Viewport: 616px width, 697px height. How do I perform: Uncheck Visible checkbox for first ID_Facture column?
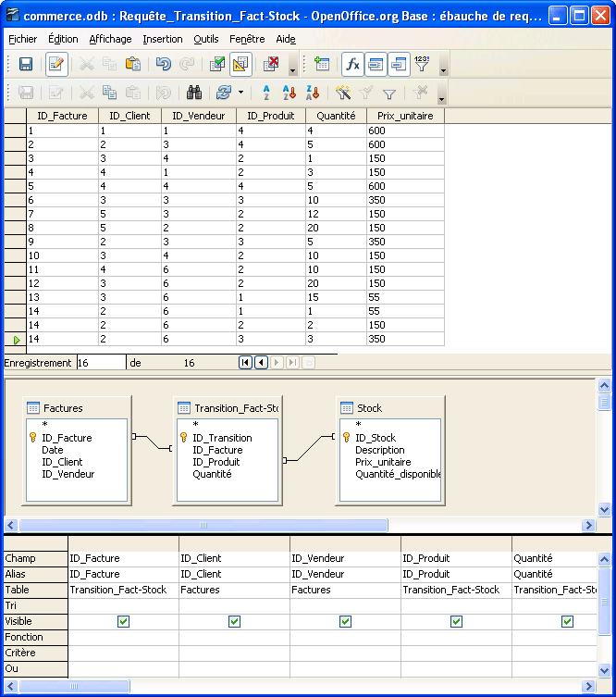[x=123, y=622]
